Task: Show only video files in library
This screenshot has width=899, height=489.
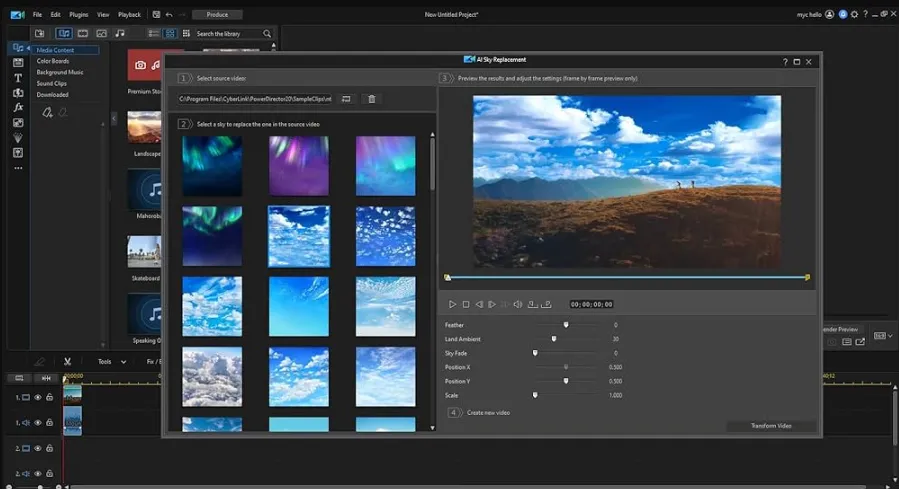Action: pos(83,34)
